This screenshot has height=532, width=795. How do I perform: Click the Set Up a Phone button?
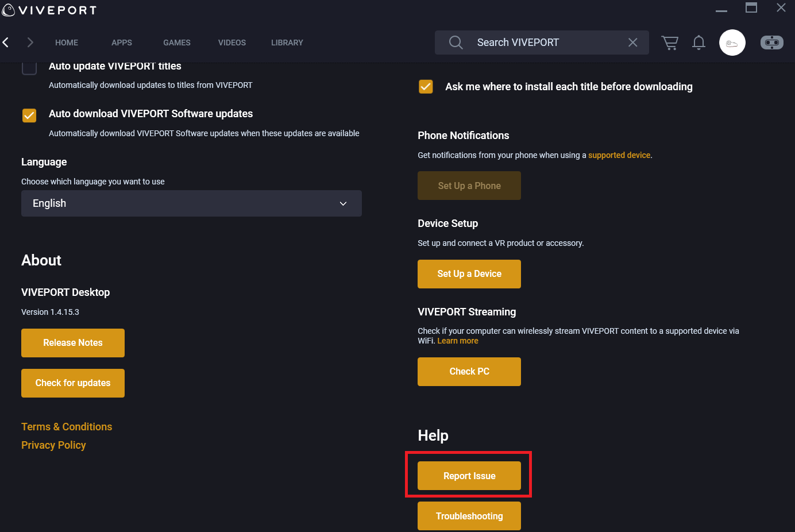click(469, 186)
